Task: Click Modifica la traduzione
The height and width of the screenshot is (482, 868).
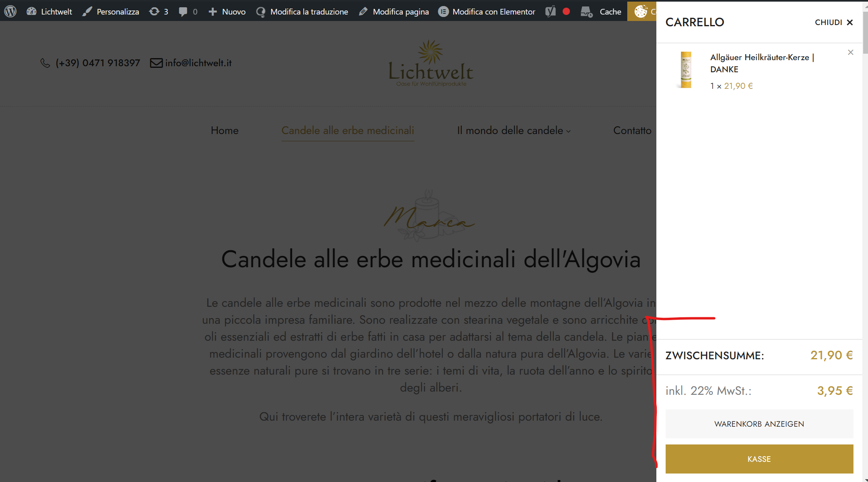Action: pyautogui.click(x=302, y=11)
